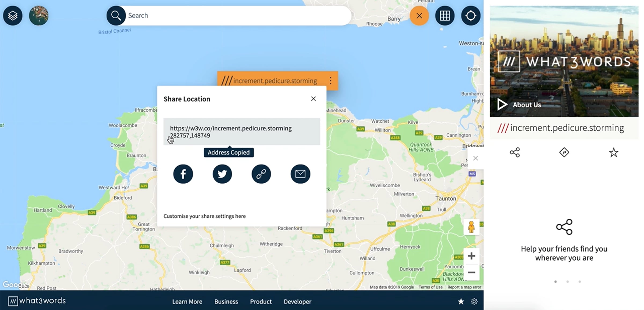Save location with sidebar star icon
This screenshot has height=310, width=644.
pyautogui.click(x=613, y=152)
